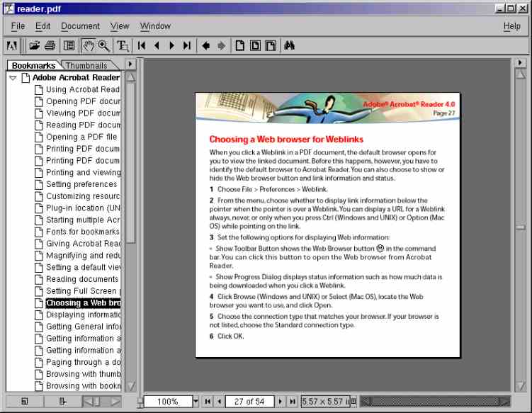Select the Setting Full Screen bookmark
The image size is (532, 413).
point(83,291)
